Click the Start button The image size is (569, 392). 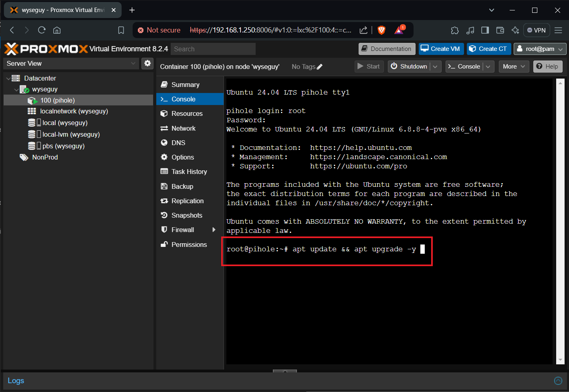pos(369,67)
